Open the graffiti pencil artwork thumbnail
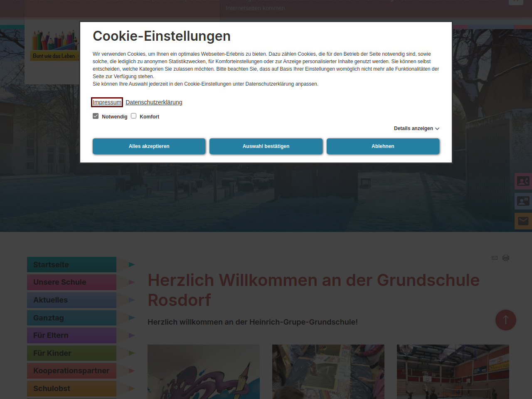 point(204,372)
